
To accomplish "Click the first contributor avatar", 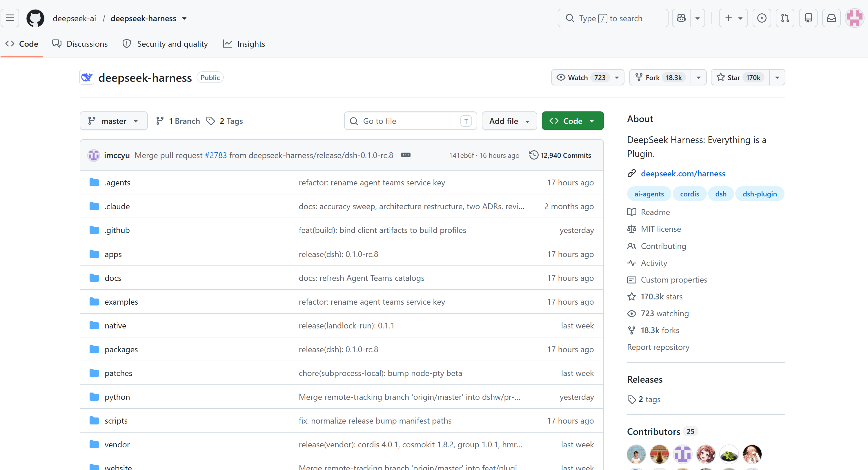I will (x=636, y=454).
